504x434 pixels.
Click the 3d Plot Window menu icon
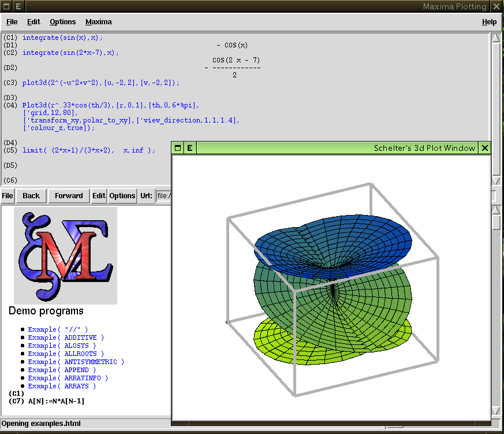[x=178, y=148]
